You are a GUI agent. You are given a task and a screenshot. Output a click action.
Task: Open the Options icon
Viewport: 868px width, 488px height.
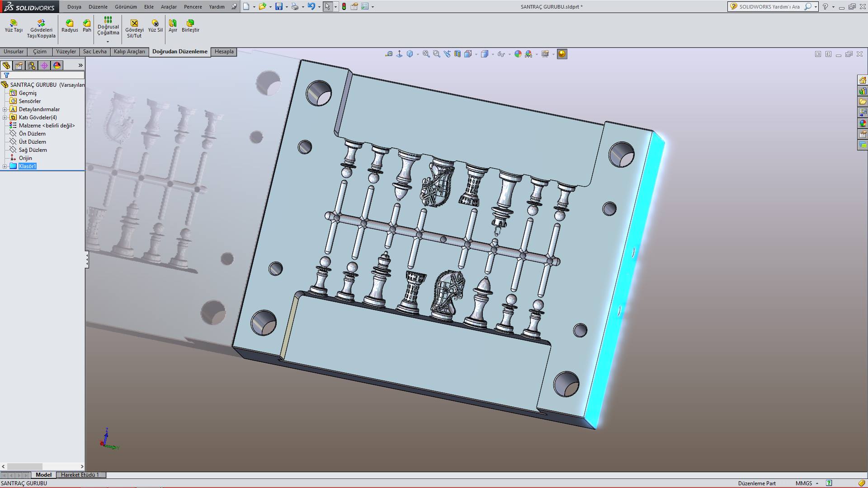coord(365,6)
